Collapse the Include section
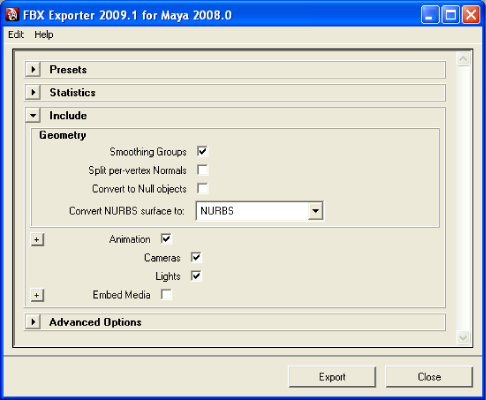Viewport: 486px width, 400px height. click(x=33, y=115)
